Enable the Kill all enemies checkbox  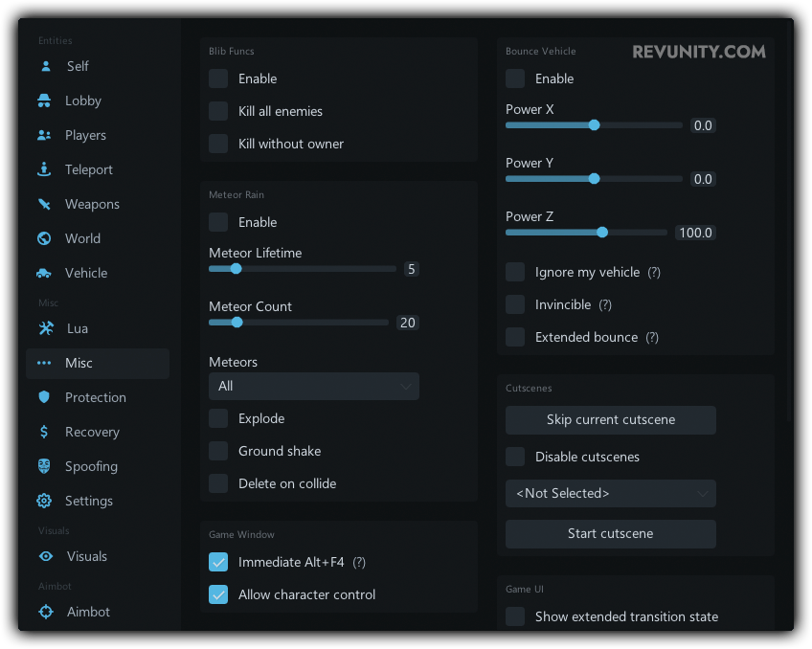[x=218, y=111]
